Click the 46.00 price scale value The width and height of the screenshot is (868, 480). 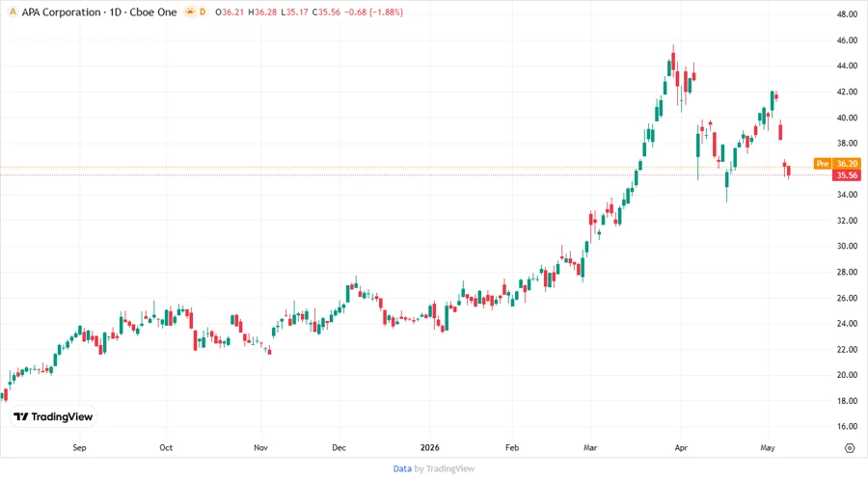pyautogui.click(x=847, y=40)
